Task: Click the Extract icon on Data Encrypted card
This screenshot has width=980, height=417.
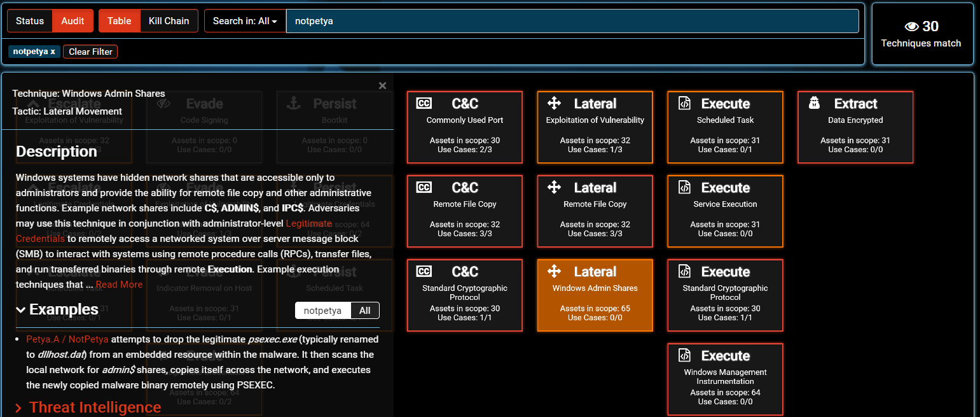Action: tap(815, 103)
